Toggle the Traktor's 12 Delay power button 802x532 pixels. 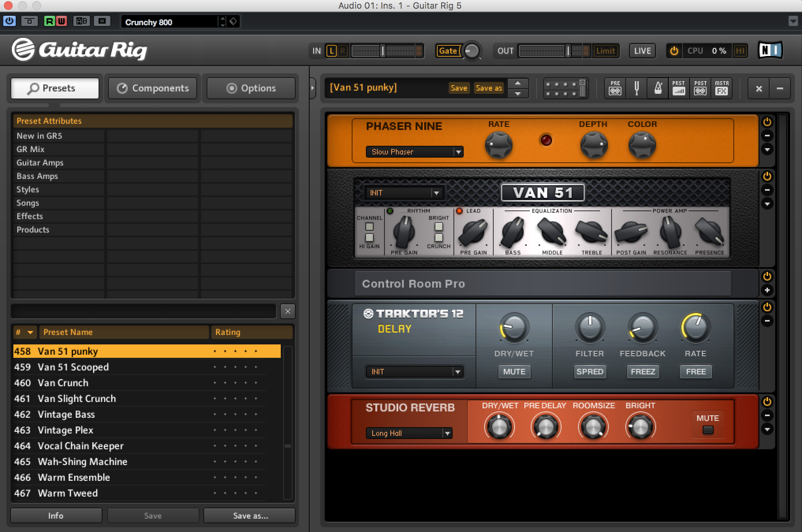tap(767, 307)
